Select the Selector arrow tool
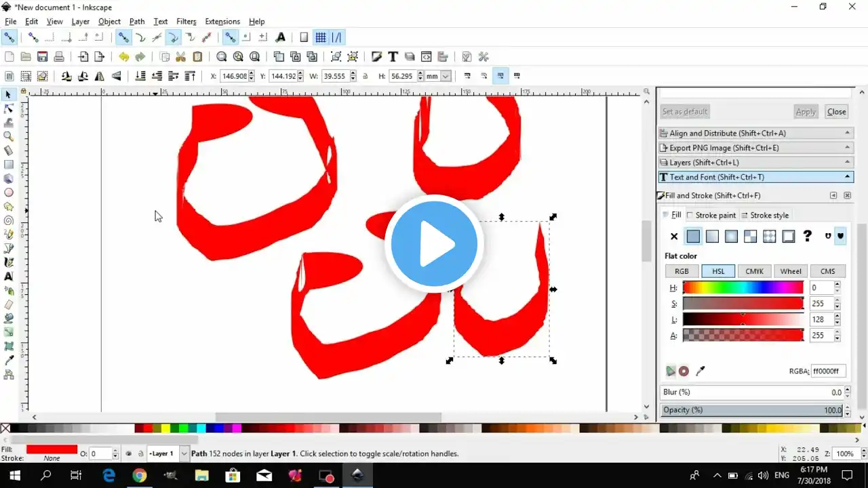Screen dimensions: 868x488 pyautogui.click(x=9, y=95)
